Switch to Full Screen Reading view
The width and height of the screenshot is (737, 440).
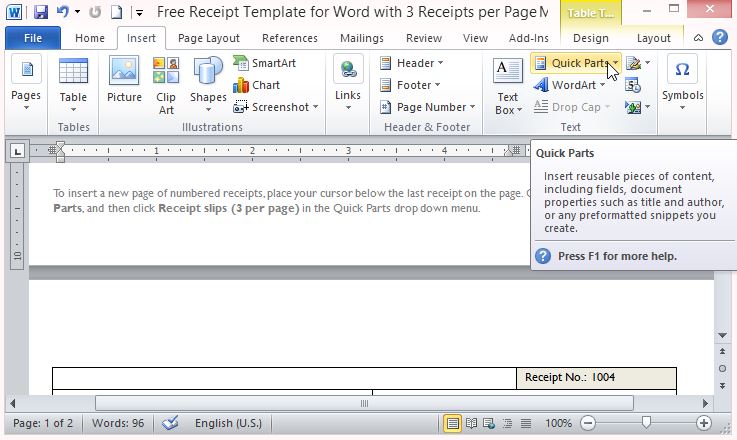(471, 424)
